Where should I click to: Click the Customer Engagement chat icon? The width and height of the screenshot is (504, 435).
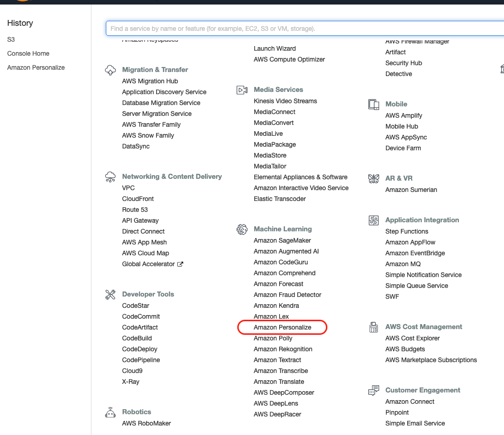[x=374, y=390]
